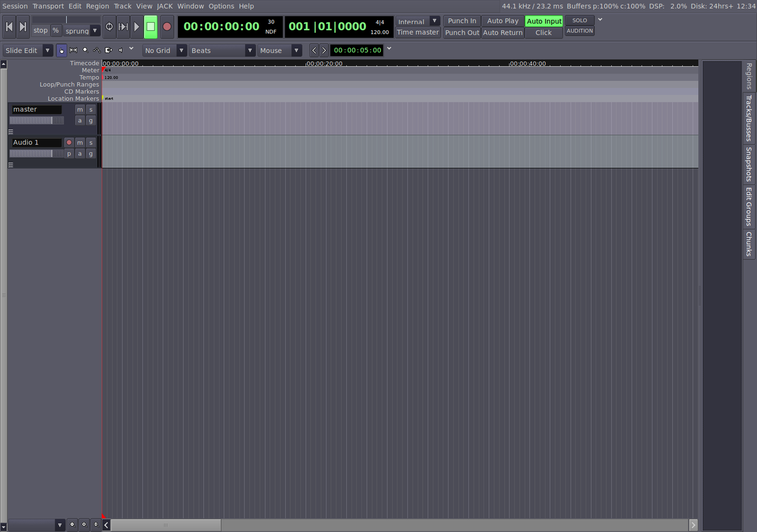Image resolution: width=757 pixels, height=532 pixels.
Task: Open the Transport menu
Action: coord(48,6)
